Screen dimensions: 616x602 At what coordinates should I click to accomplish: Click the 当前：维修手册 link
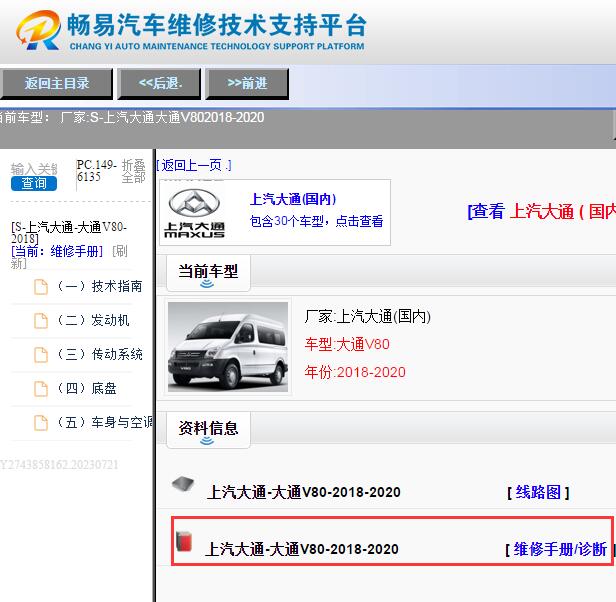pos(57,251)
